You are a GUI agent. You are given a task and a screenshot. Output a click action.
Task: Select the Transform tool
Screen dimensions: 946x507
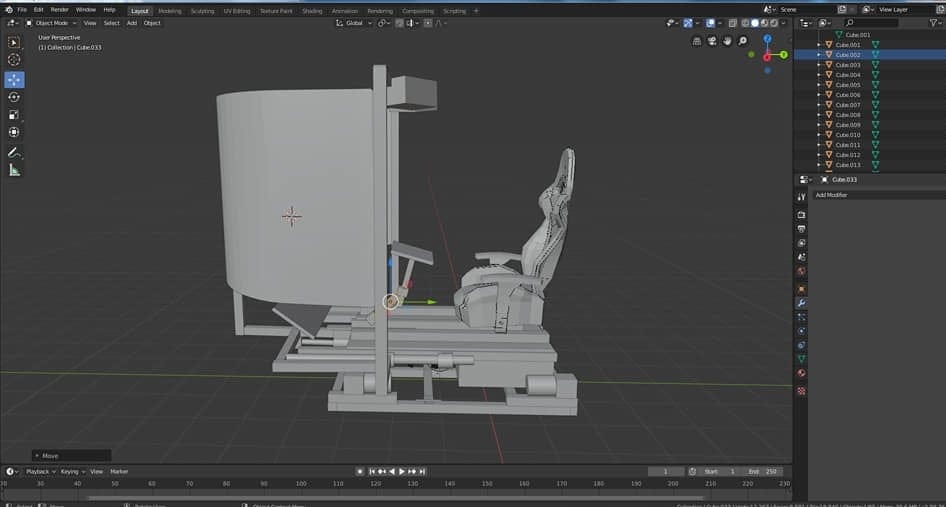[x=14, y=132]
